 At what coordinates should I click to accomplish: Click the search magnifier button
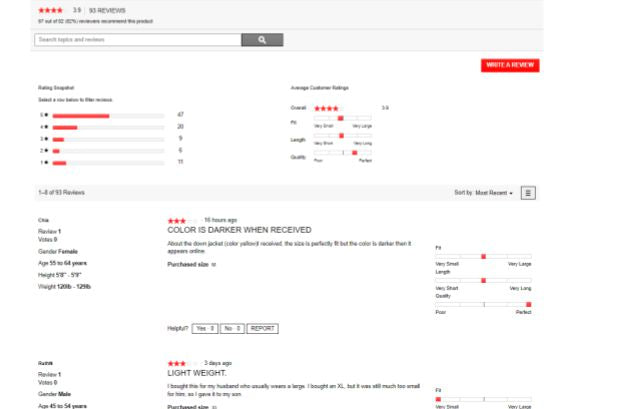coord(262,40)
